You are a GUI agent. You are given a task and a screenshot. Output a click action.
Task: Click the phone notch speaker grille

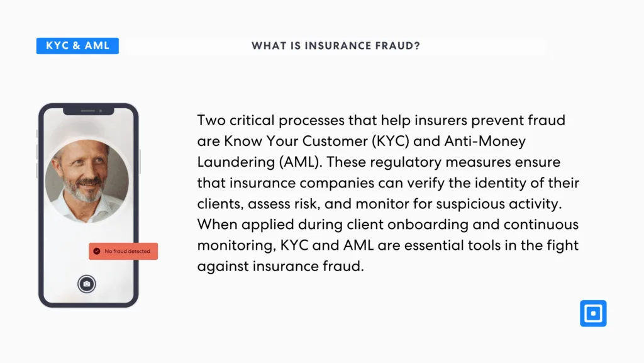pos(87,111)
